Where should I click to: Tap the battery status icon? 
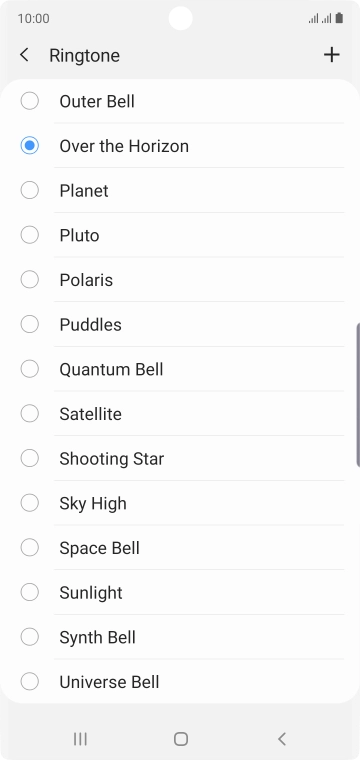(x=339, y=18)
